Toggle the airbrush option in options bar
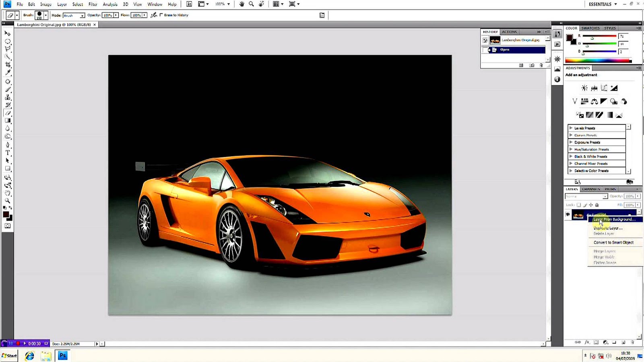The image size is (644, 362). coord(153,15)
